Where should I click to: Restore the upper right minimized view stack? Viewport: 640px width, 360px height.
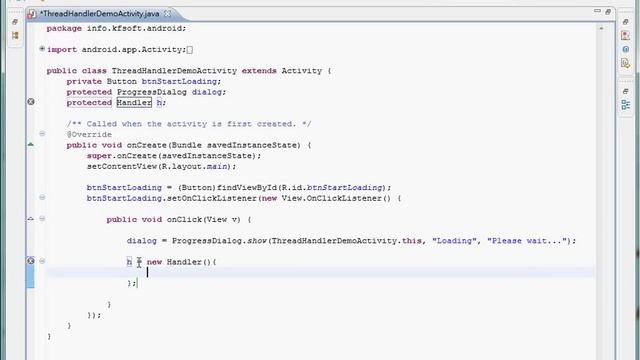tap(625, 22)
